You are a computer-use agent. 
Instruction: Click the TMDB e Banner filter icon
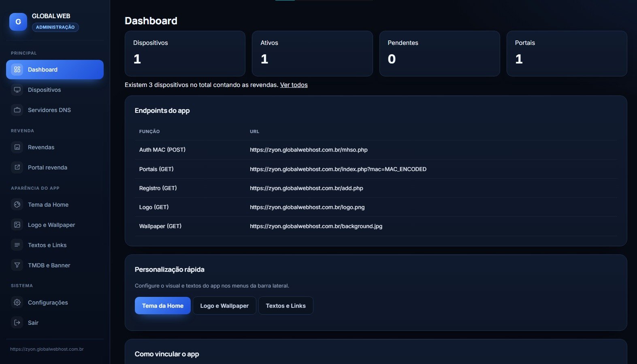pos(17,265)
